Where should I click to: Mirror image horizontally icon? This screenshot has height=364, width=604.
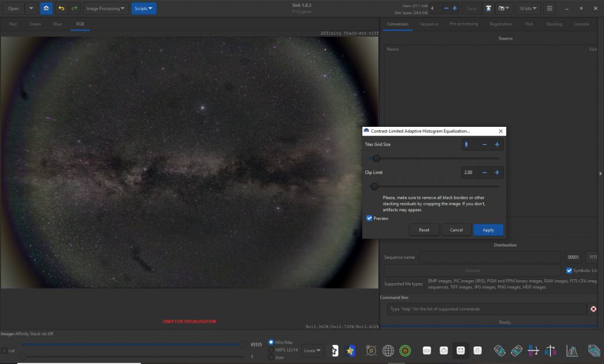pos(533,350)
